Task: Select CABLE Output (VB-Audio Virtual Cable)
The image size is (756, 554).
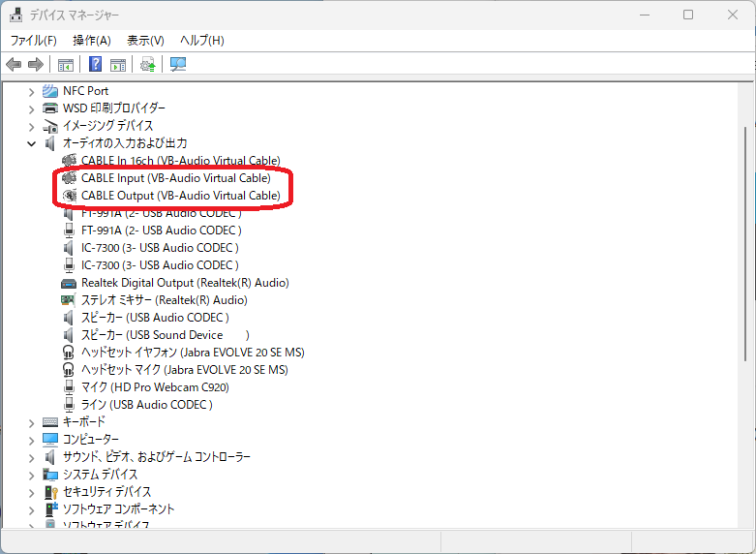Action: tap(181, 196)
